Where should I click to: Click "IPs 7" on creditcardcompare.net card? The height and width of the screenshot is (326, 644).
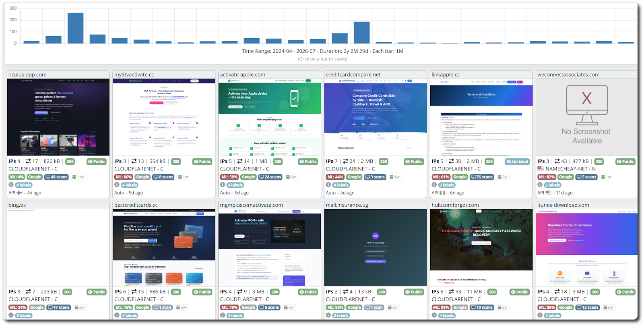pos(332,161)
